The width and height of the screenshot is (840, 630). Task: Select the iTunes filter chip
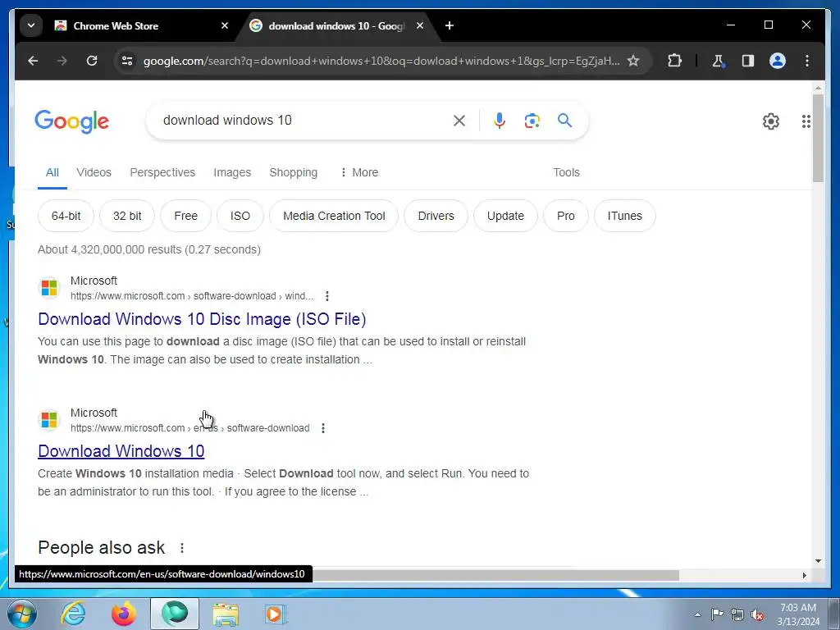point(624,216)
